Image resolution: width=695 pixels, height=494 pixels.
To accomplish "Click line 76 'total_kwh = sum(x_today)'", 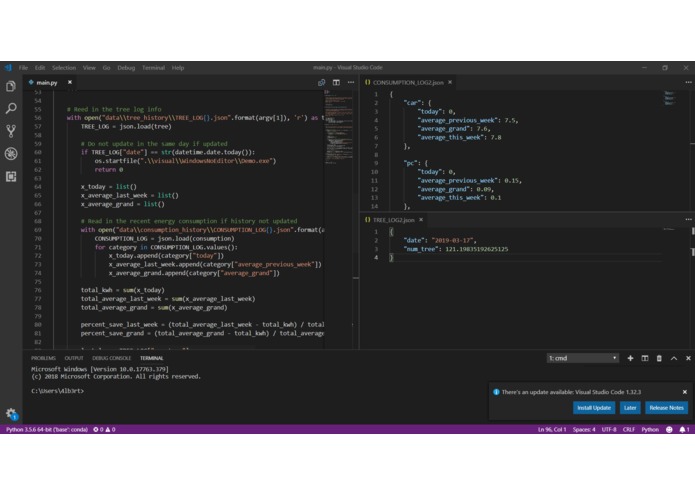I will click(x=122, y=290).
